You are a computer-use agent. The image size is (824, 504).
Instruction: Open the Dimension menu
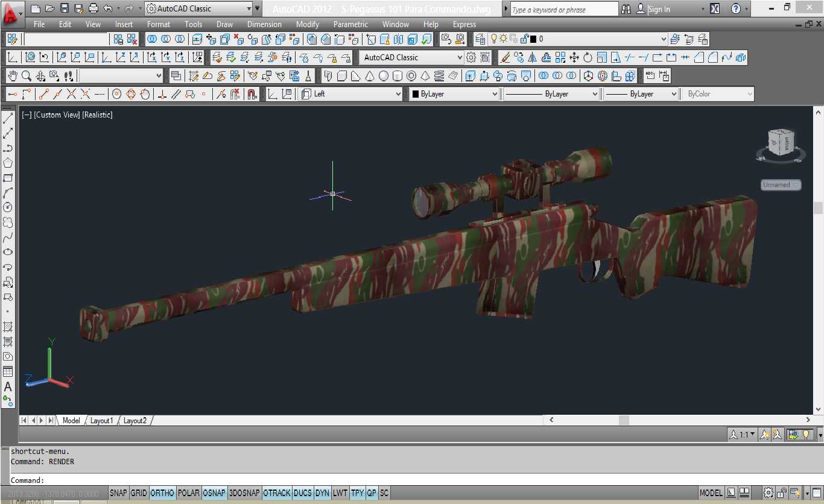264,25
